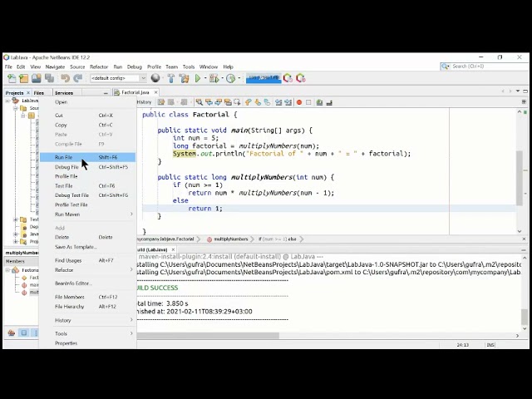This screenshot has height=399, width=532.
Task: Click the Shift Line Right icon
Action: click(x=288, y=102)
